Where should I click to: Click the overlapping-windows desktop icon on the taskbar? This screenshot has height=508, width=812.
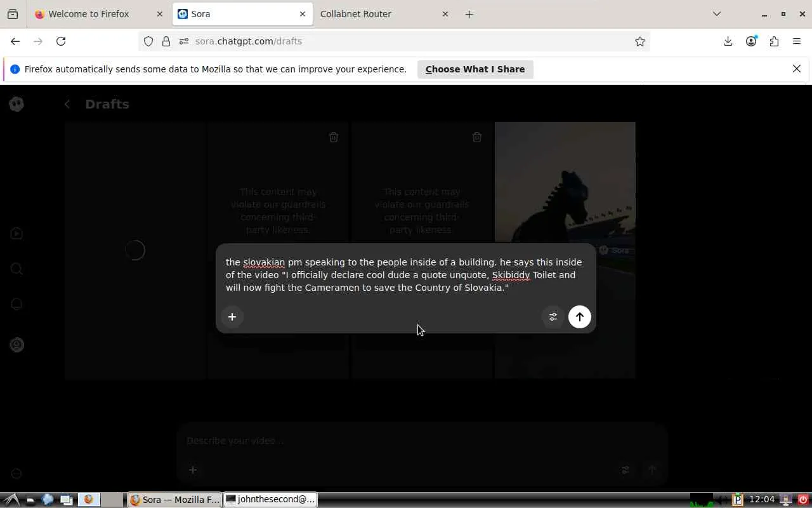[66, 500]
